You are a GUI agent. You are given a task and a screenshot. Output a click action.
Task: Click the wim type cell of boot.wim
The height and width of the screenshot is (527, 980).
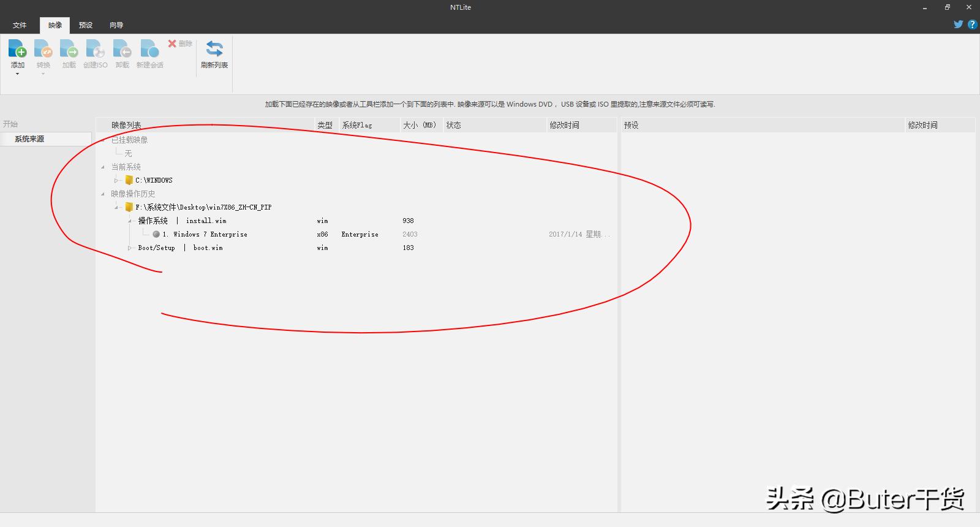point(322,248)
